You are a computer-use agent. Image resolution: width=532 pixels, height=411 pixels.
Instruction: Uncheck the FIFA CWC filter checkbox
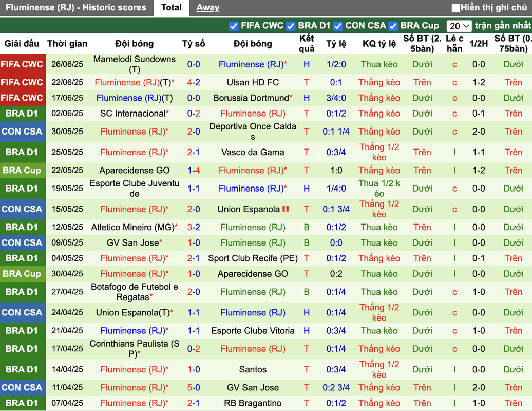234,26
